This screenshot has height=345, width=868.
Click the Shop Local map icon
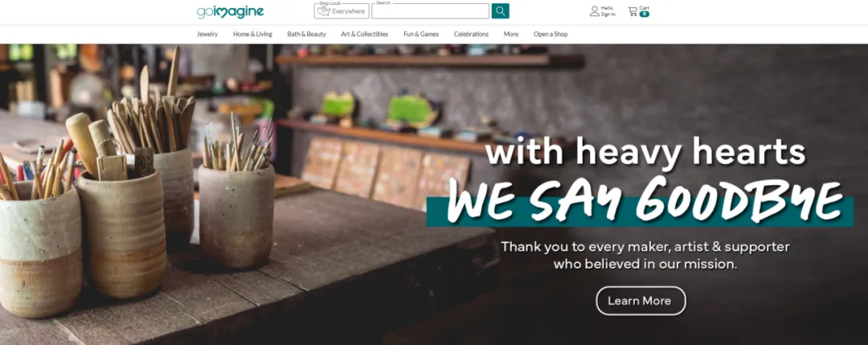coord(324,11)
